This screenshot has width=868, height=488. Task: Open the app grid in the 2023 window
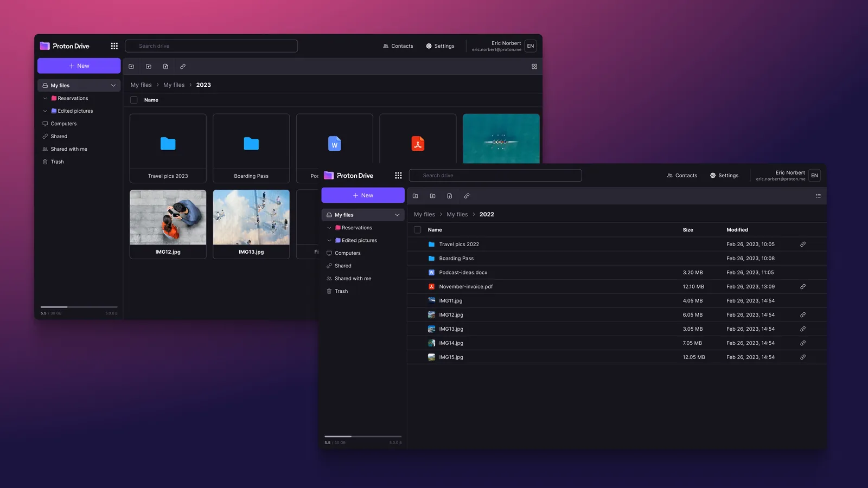click(x=114, y=46)
